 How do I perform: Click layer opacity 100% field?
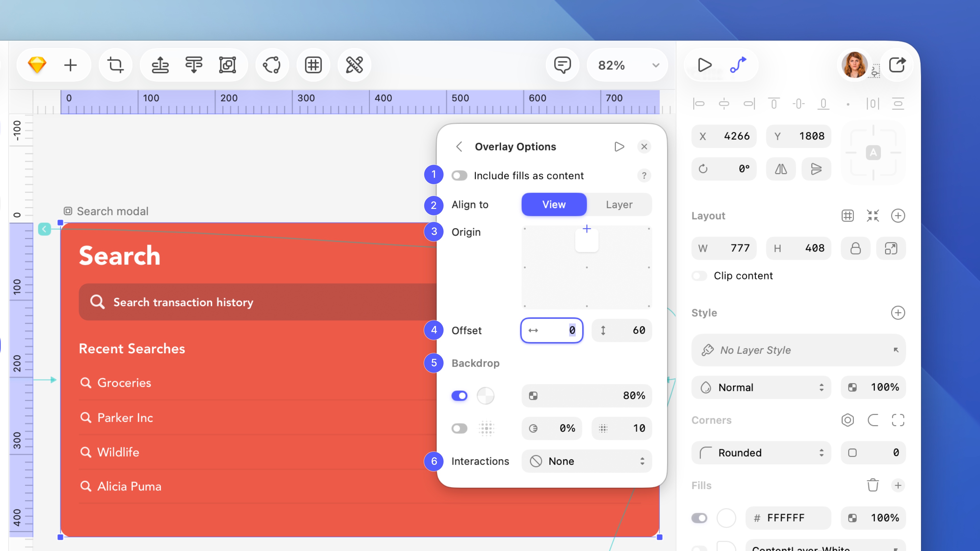point(873,387)
